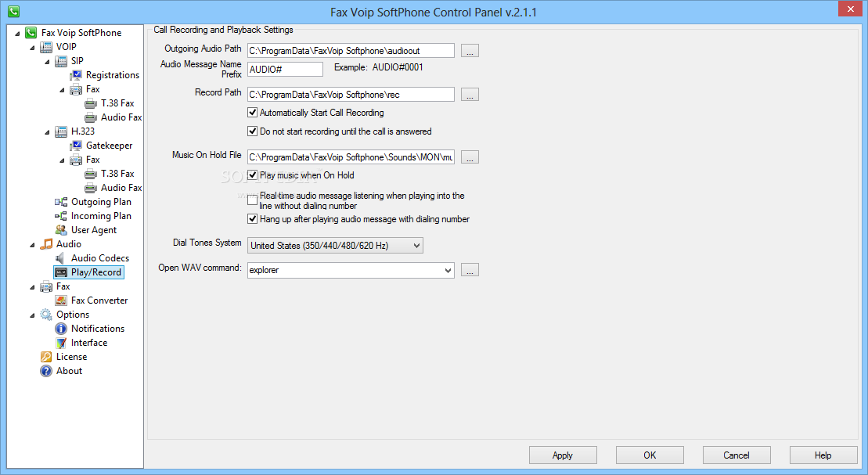Click the Music On Hold File field

click(x=351, y=157)
